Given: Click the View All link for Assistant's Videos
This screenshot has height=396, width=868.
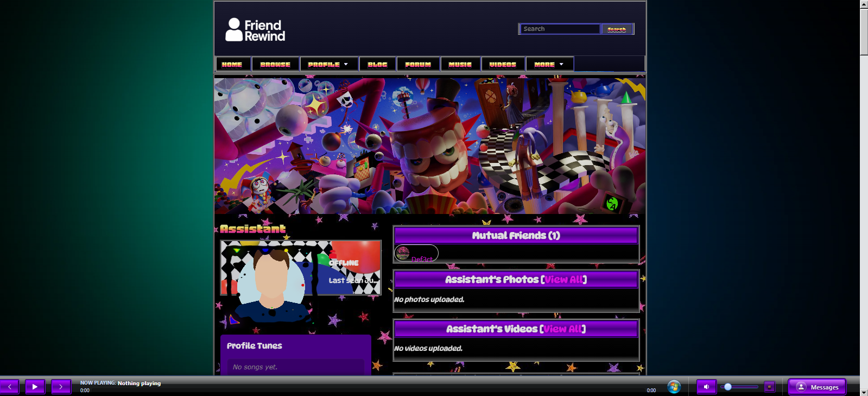Looking at the screenshot, I should (563, 329).
